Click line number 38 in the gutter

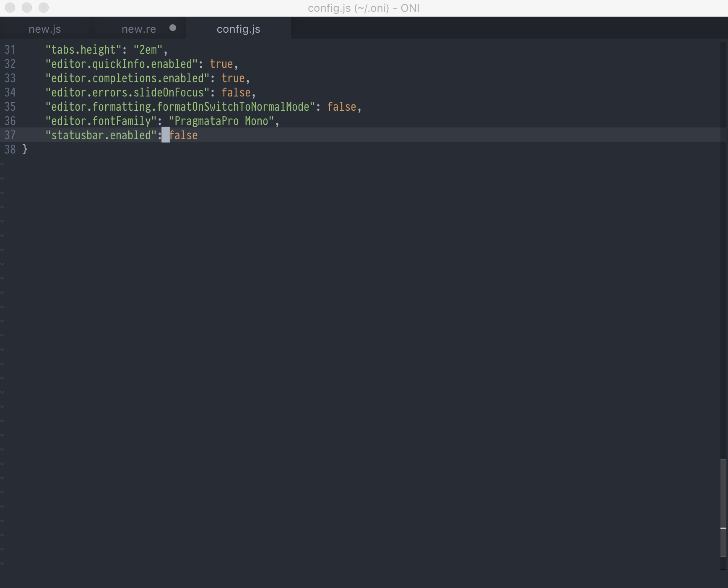tap(10, 149)
